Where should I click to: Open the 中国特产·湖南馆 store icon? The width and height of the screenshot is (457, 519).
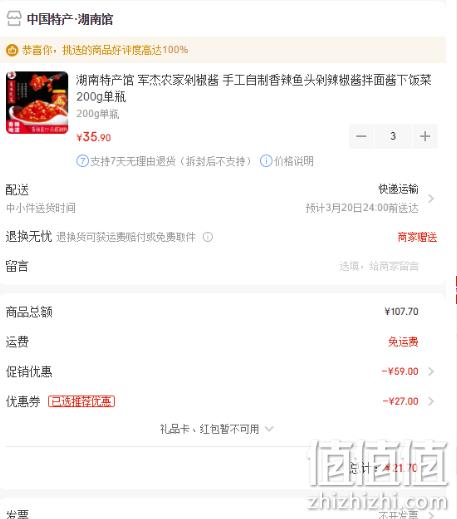(x=14, y=19)
